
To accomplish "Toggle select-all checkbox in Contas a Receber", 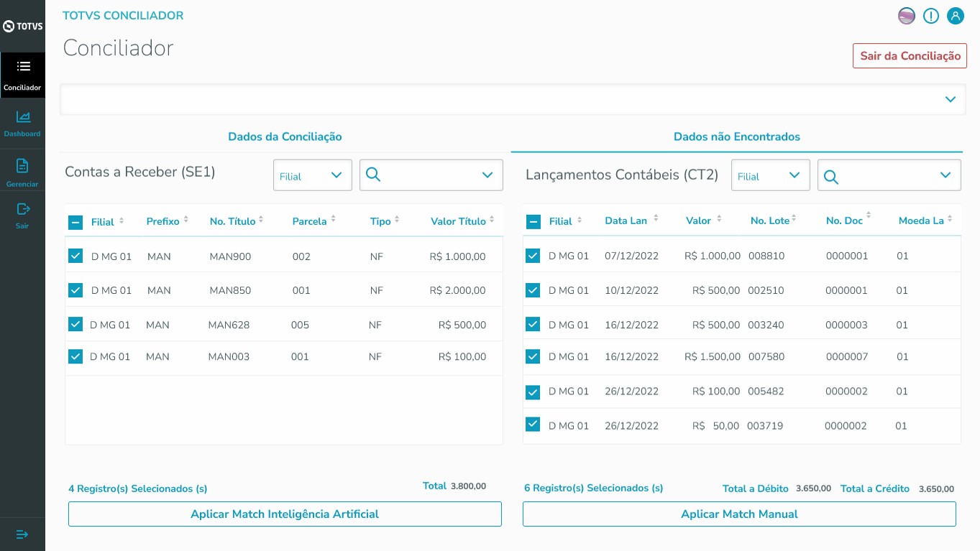I will (x=75, y=222).
